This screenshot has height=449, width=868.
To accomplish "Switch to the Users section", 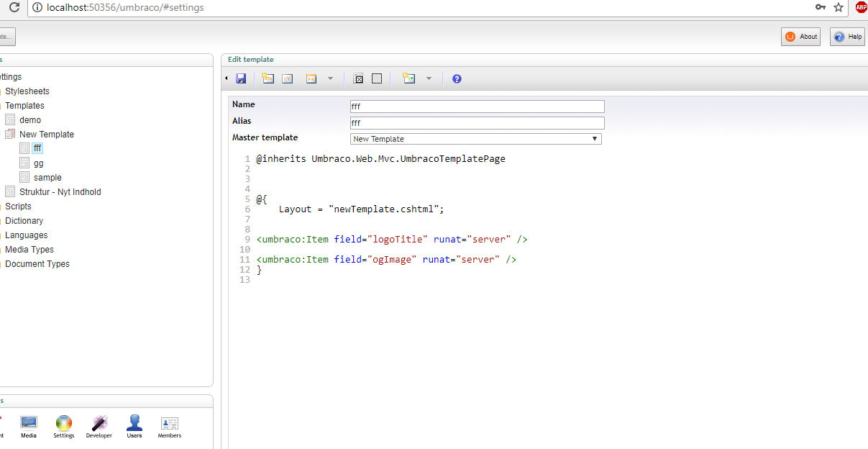I will [134, 426].
